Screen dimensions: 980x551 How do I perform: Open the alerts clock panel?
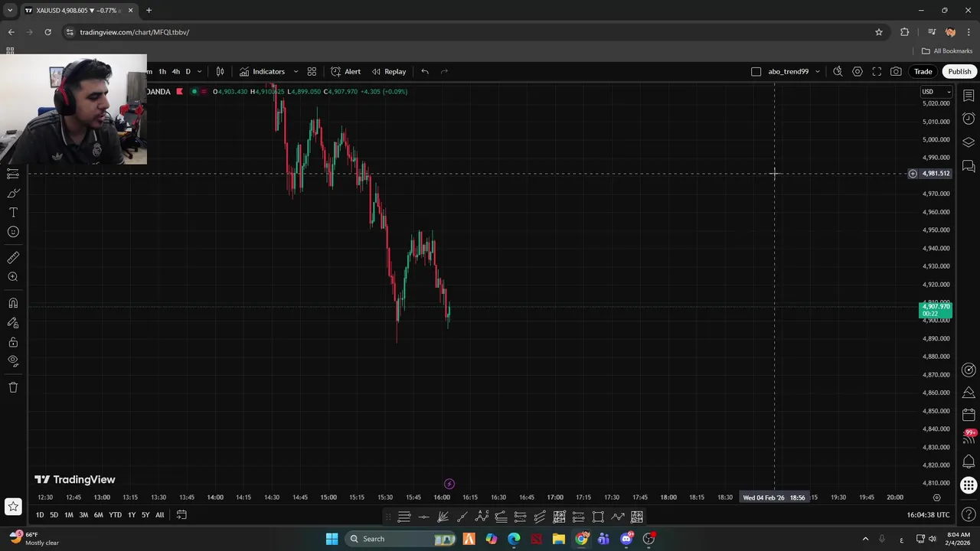tap(969, 119)
